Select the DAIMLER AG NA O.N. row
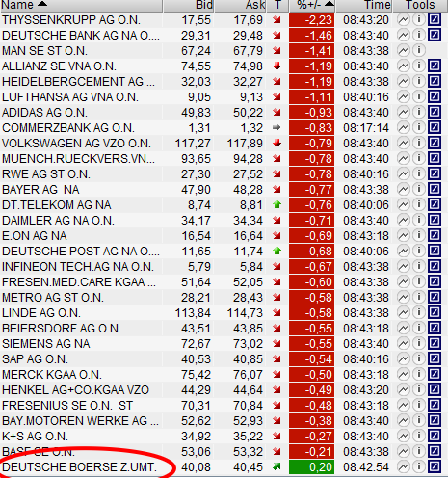 pos(224,221)
